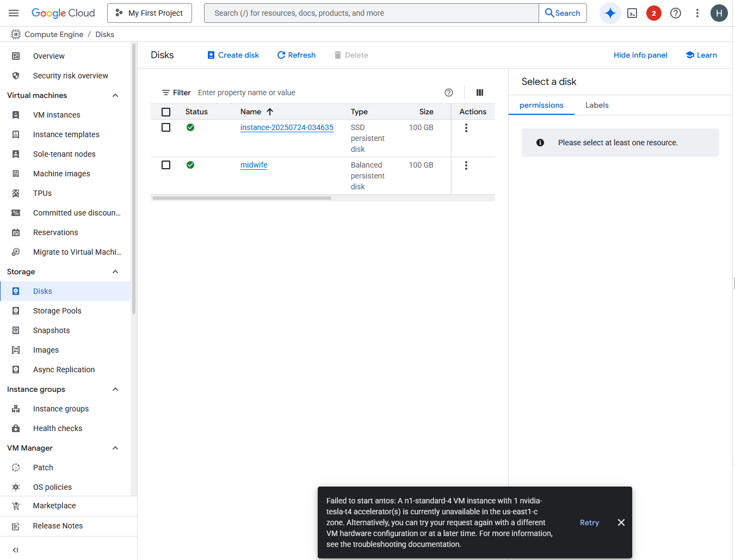735x560 pixels.
Task: Focus the resources search field
Action: point(372,13)
